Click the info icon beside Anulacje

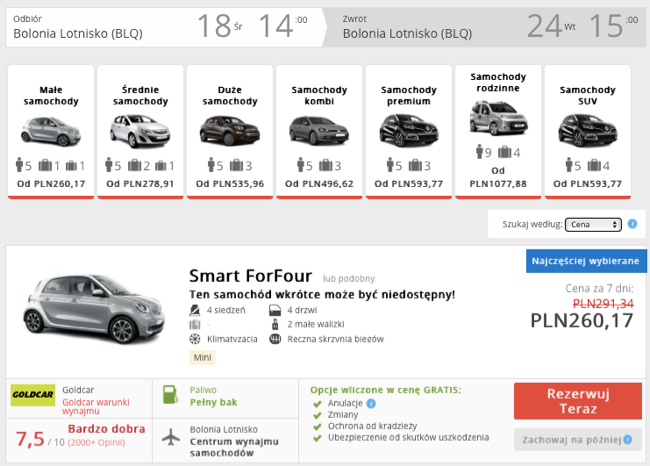(x=371, y=403)
